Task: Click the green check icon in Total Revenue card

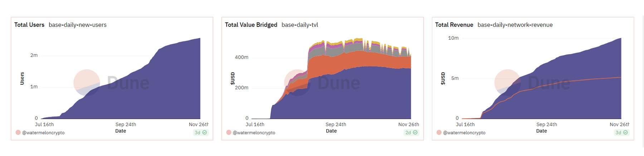Action: pos(625,132)
